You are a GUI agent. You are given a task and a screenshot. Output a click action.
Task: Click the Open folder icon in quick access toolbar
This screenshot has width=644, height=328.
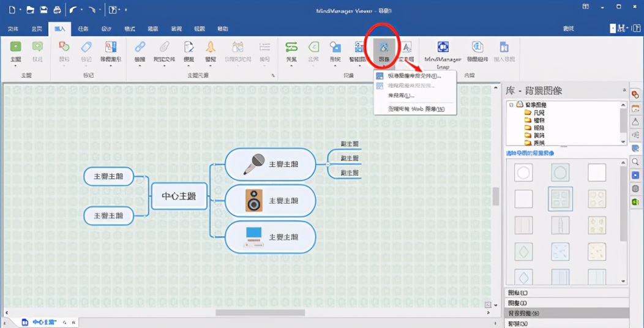[x=31, y=9]
